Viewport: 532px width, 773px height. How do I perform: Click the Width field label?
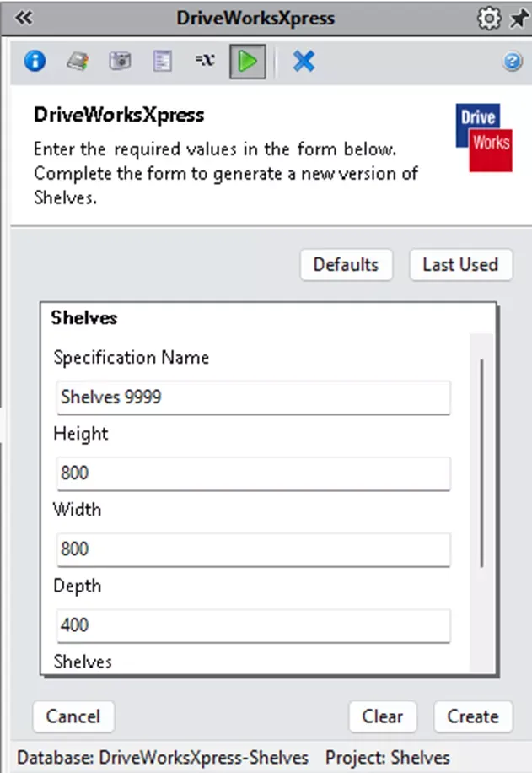pyautogui.click(x=78, y=510)
